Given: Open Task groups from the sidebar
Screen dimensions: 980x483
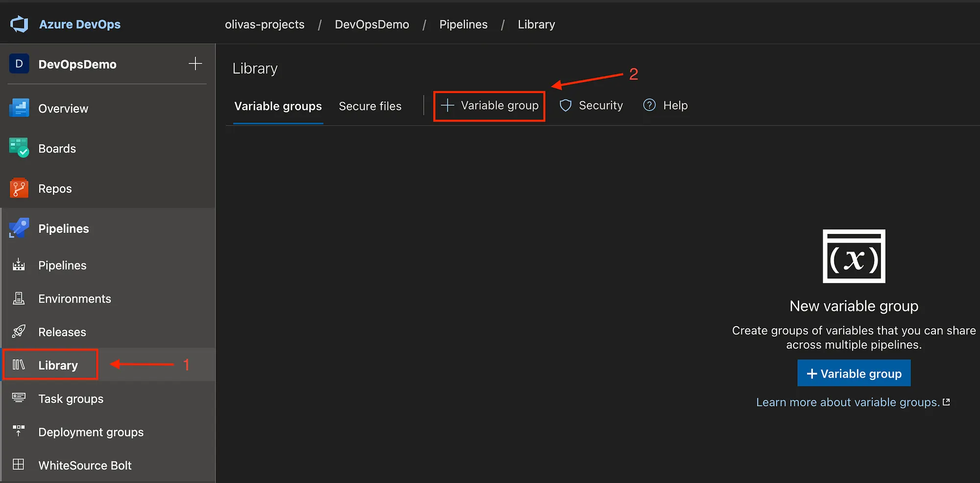Looking at the screenshot, I should pos(71,399).
